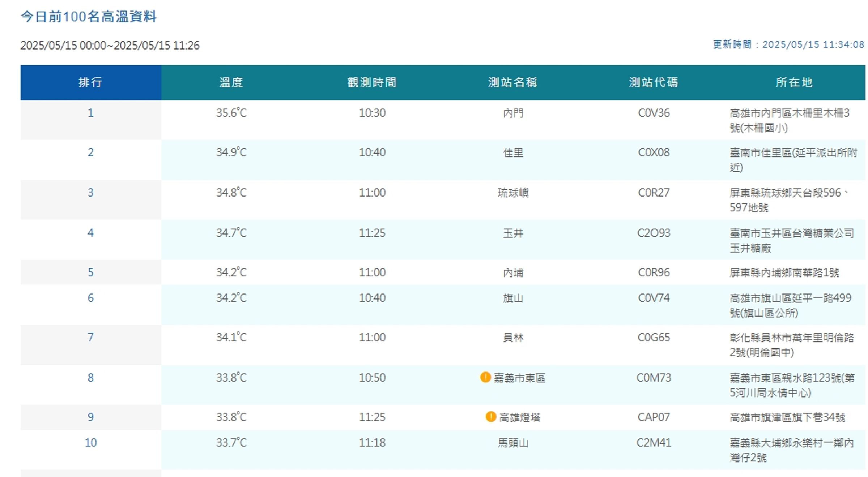Click station code C0G65
Viewport: 868px width, 477px height.
pyautogui.click(x=654, y=338)
